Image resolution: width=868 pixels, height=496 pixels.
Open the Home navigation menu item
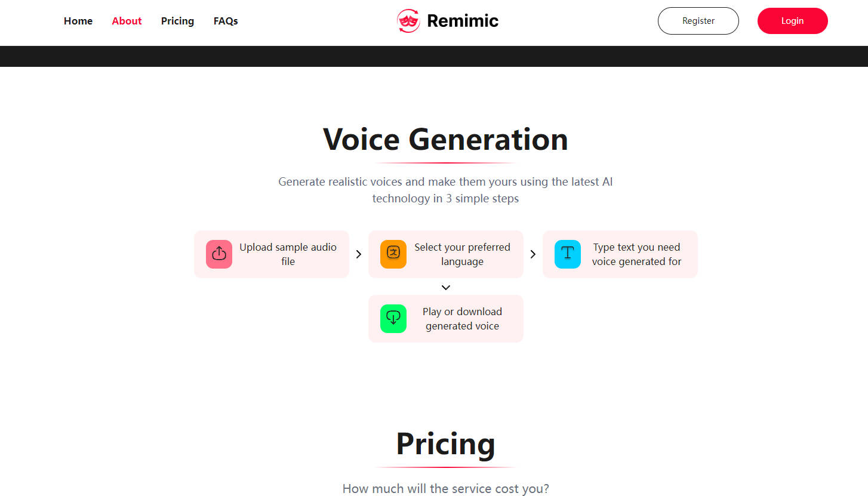coord(78,21)
